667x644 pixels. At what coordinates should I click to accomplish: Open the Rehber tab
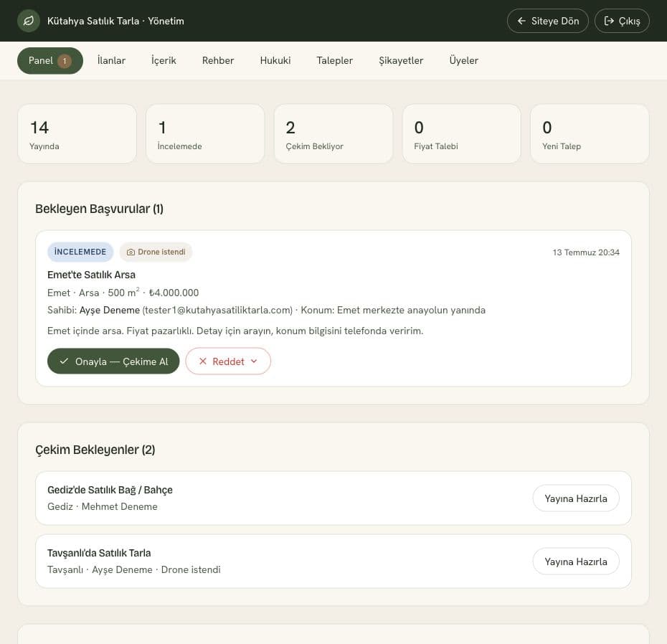click(218, 61)
